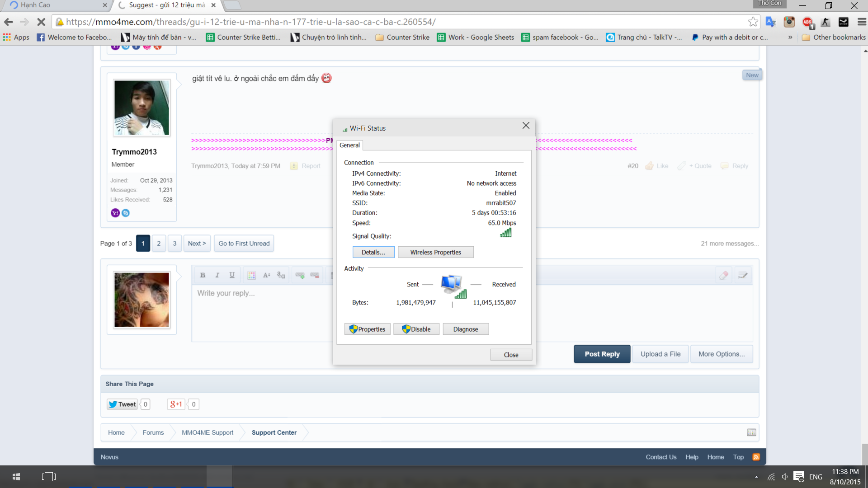Click the Wireless Properties button
The image size is (868, 488).
tap(435, 252)
